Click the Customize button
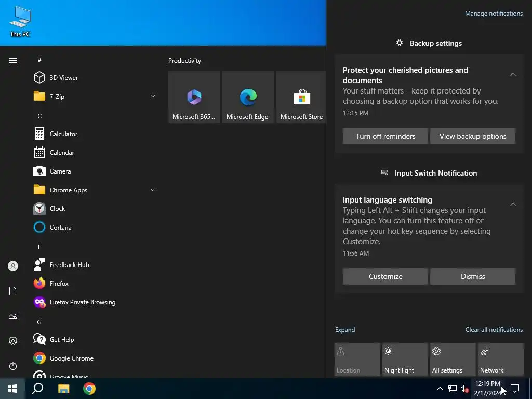532x399 pixels. (385, 276)
